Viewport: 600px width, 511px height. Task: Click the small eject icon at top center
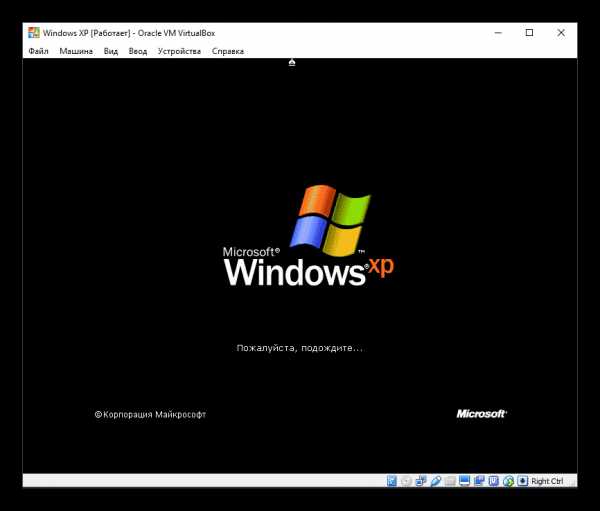coord(292,62)
